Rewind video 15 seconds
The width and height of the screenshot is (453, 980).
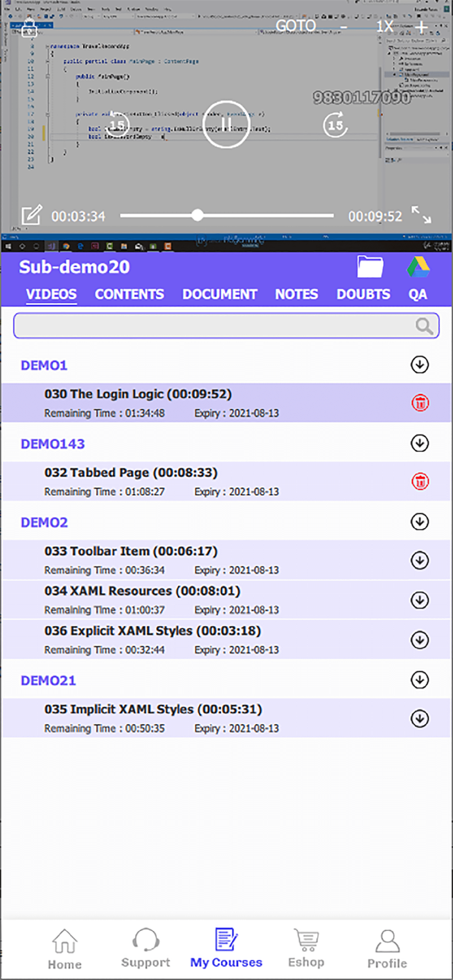(116, 124)
